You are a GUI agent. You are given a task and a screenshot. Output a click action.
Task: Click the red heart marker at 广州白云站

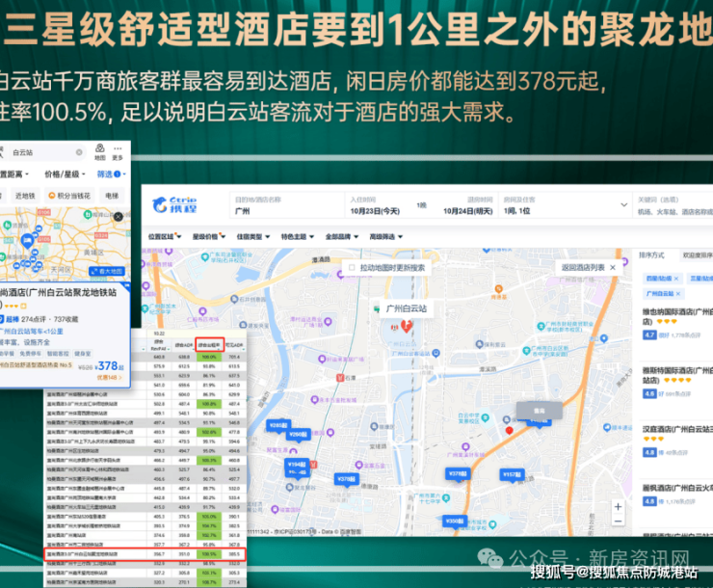407,325
